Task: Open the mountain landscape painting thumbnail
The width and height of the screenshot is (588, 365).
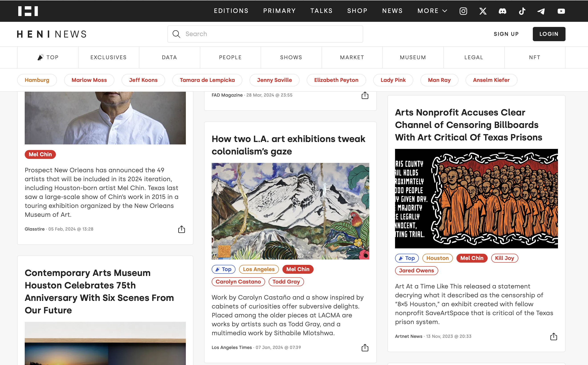Action: click(x=290, y=211)
